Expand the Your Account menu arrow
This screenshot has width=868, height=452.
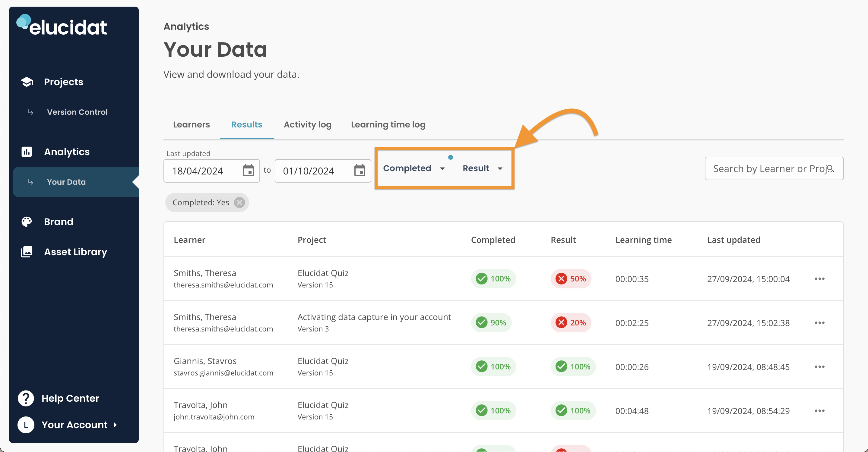(115, 425)
